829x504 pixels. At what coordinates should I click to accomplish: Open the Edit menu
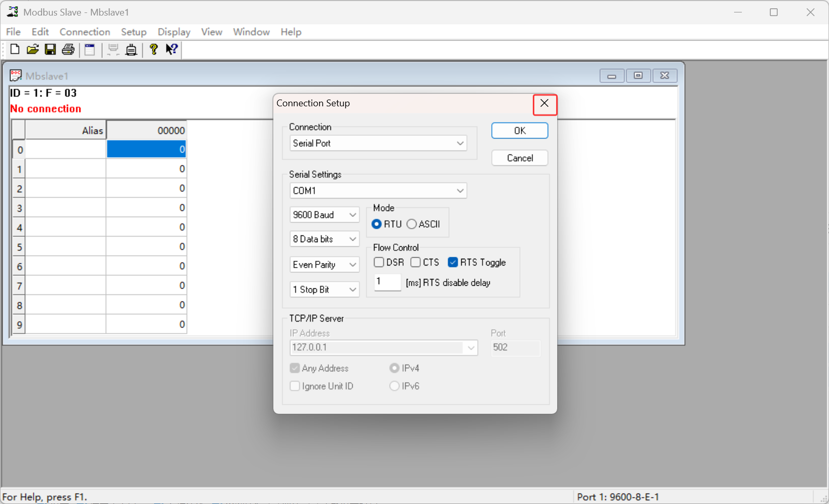[40, 32]
